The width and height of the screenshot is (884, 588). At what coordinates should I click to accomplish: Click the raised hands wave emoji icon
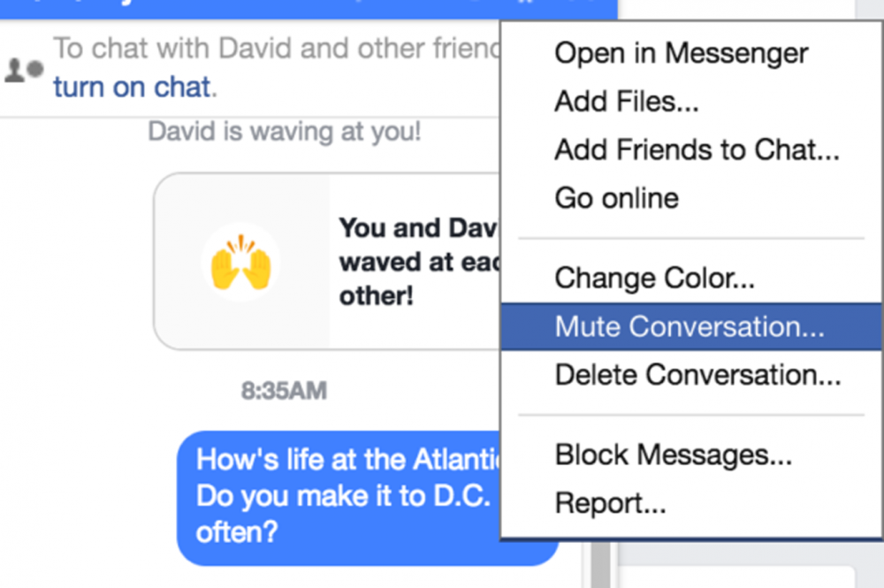(240, 262)
